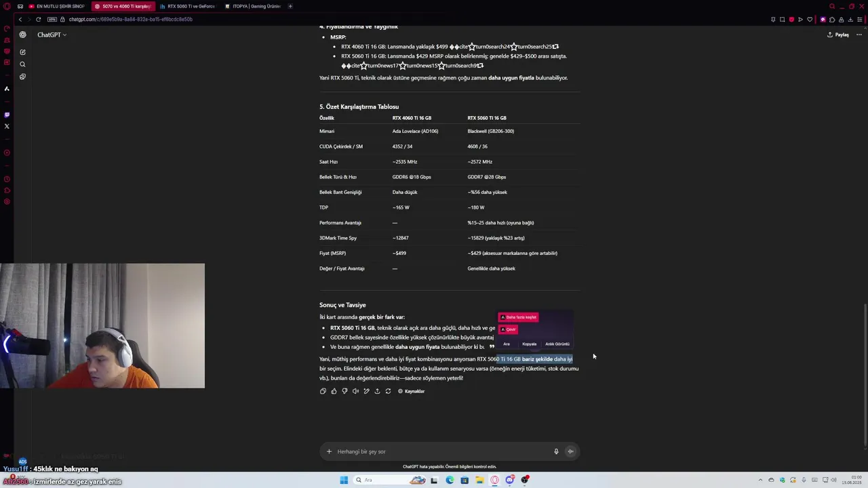The image size is (868, 488).
Task: Open a new browser tab
Action: click(290, 6)
